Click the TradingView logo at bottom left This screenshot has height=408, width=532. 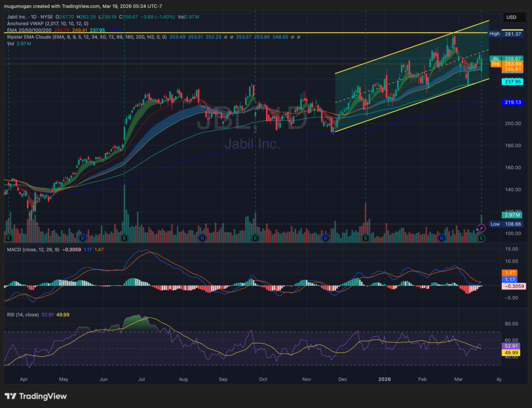tap(36, 396)
